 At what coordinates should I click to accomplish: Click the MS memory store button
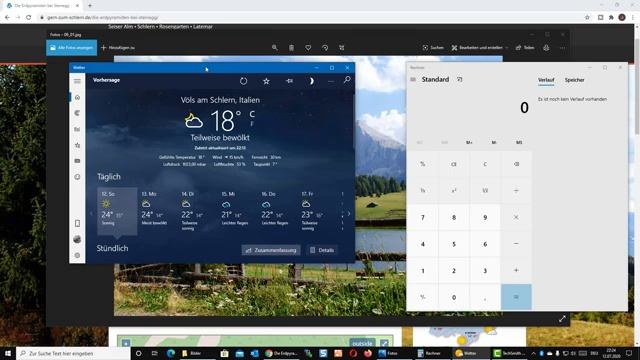click(x=519, y=142)
